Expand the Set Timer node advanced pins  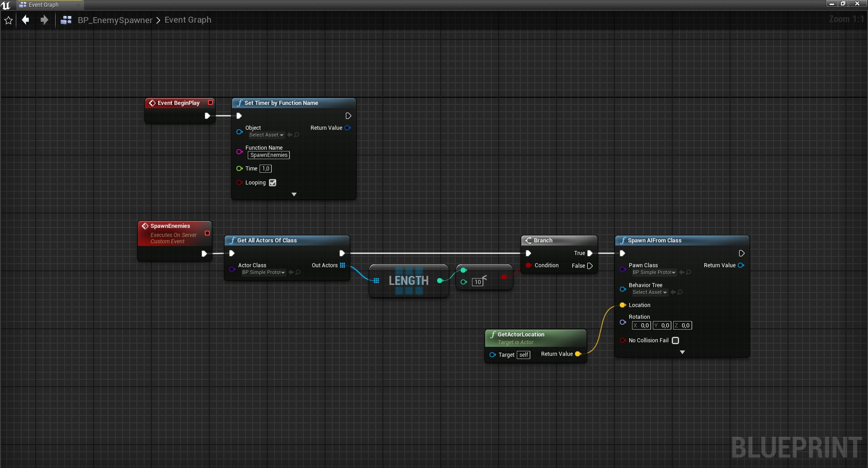point(294,194)
